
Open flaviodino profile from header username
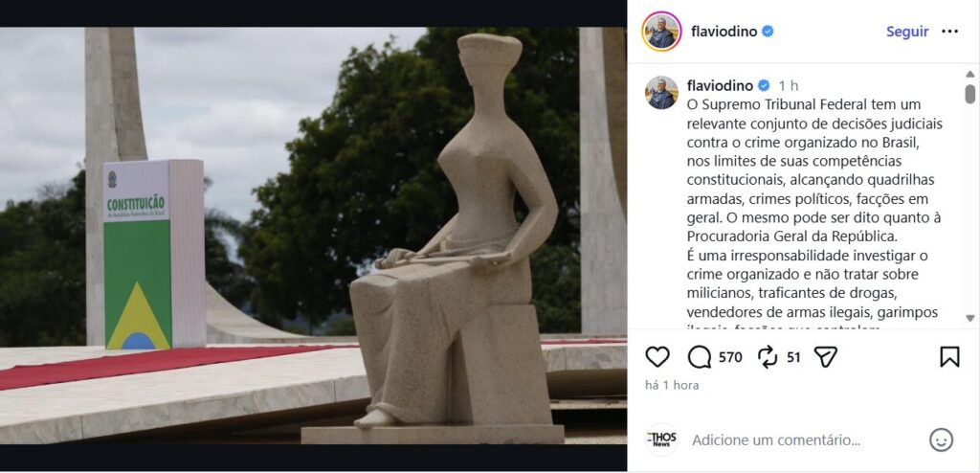[724, 32]
